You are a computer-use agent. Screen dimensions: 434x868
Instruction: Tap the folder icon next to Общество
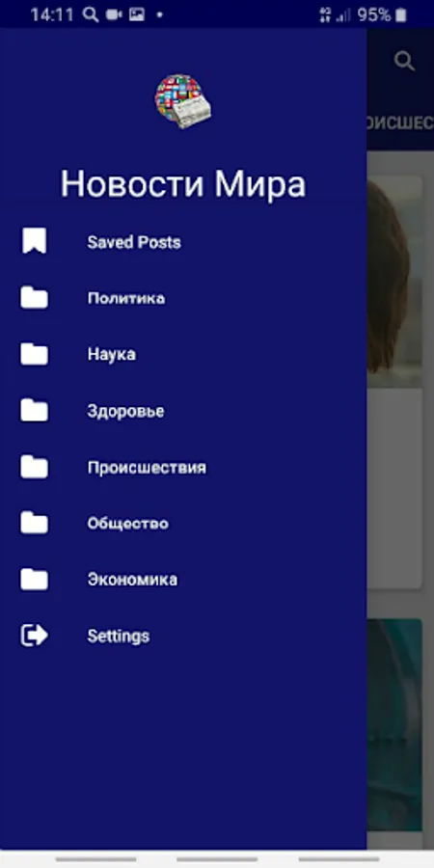35,523
